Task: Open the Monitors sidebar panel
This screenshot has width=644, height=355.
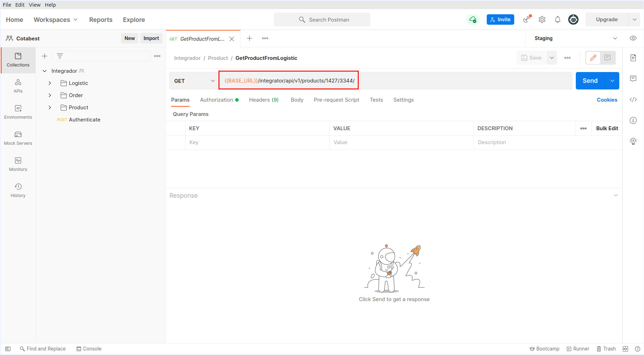Action: [18, 165]
